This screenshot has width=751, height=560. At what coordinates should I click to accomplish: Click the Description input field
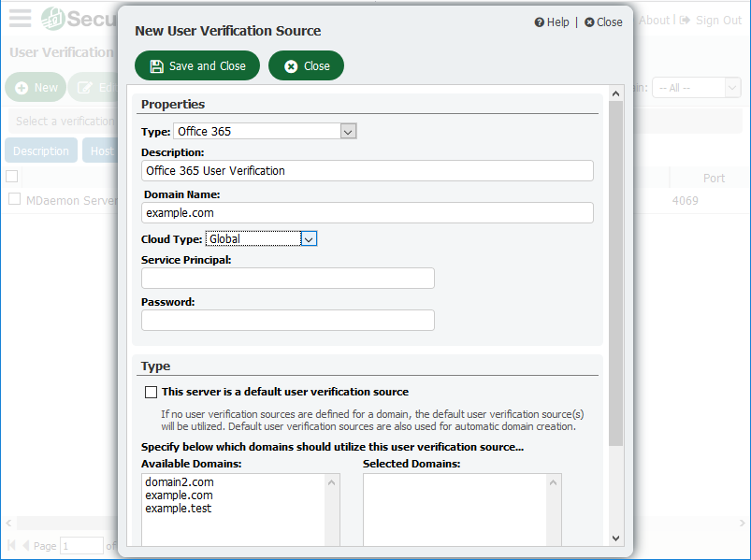point(368,171)
